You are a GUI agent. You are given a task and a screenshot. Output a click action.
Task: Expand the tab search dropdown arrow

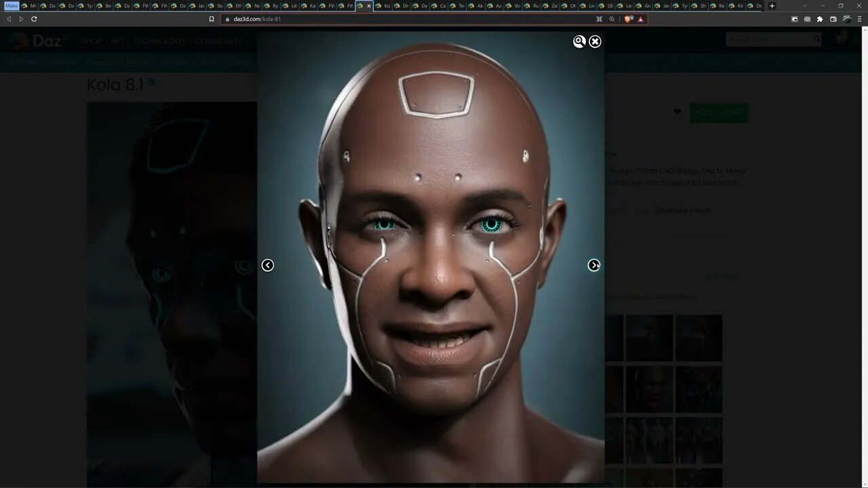click(x=805, y=5)
